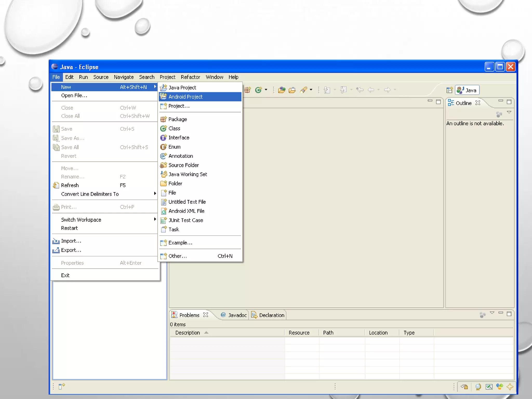Viewport: 532px width, 399px height.
Task: Maximize the Problems view panel
Action: click(509, 314)
